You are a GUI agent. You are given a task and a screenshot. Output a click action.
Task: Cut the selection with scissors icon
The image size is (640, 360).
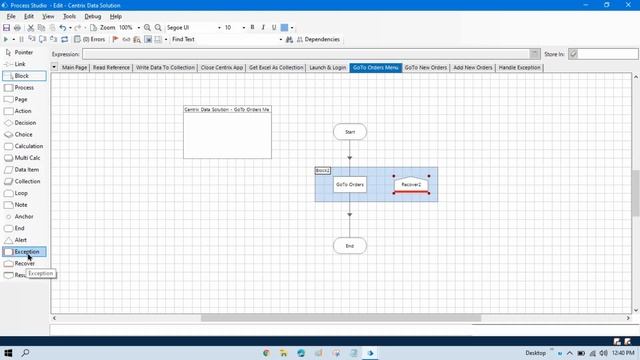pos(31,27)
